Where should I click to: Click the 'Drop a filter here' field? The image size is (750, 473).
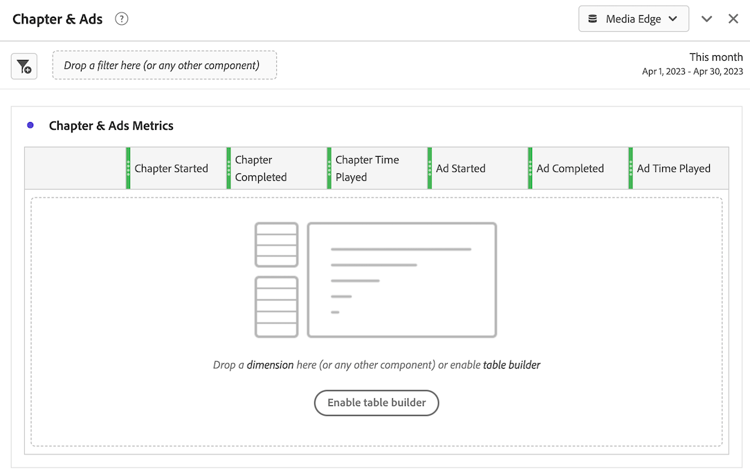coord(165,66)
